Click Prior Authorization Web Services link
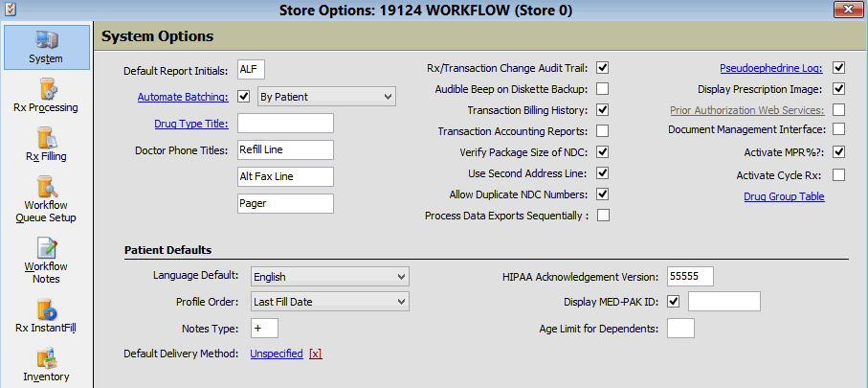868x388 pixels. click(746, 110)
